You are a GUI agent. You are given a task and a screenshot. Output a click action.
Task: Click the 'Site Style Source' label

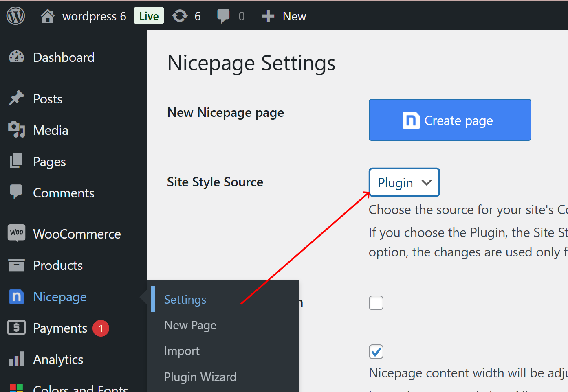coord(215,182)
